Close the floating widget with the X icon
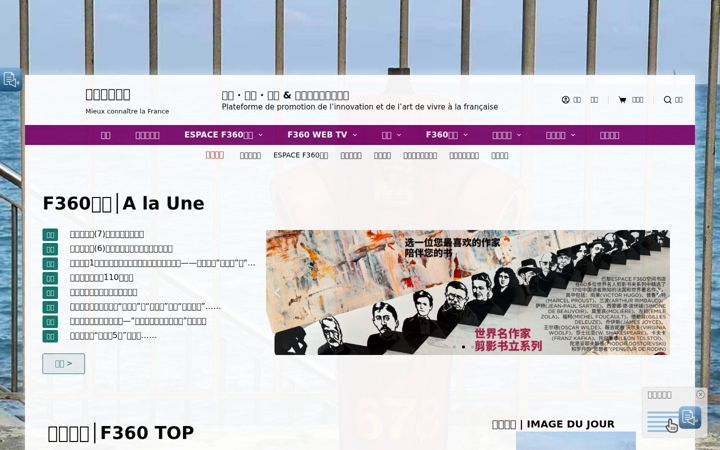This screenshot has width=720, height=450. click(x=700, y=394)
